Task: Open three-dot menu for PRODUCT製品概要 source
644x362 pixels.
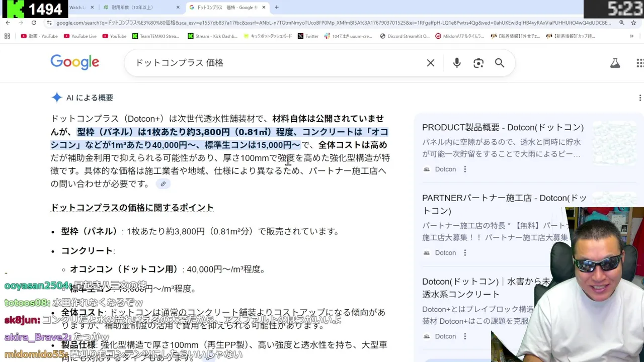Action: click(x=465, y=169)
